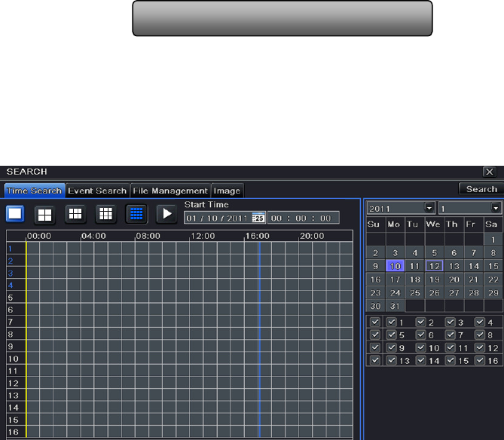Close the SEARCH window with the X
Screen dimensions: 504x440
pos(489,172)
